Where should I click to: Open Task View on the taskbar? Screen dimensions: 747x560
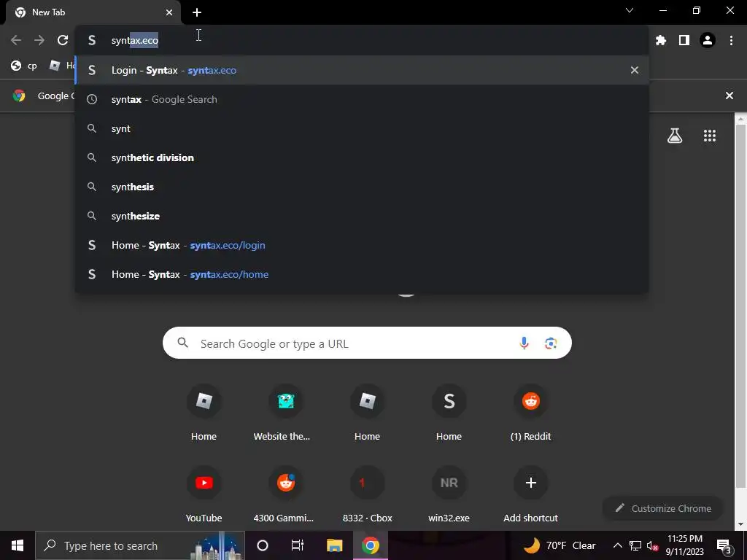298,545
